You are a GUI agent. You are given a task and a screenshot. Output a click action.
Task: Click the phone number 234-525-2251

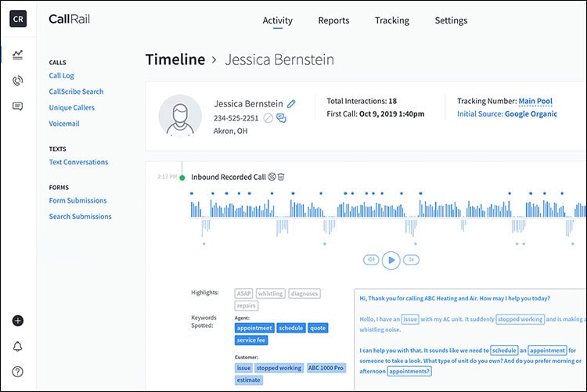[x=236, y=118]
